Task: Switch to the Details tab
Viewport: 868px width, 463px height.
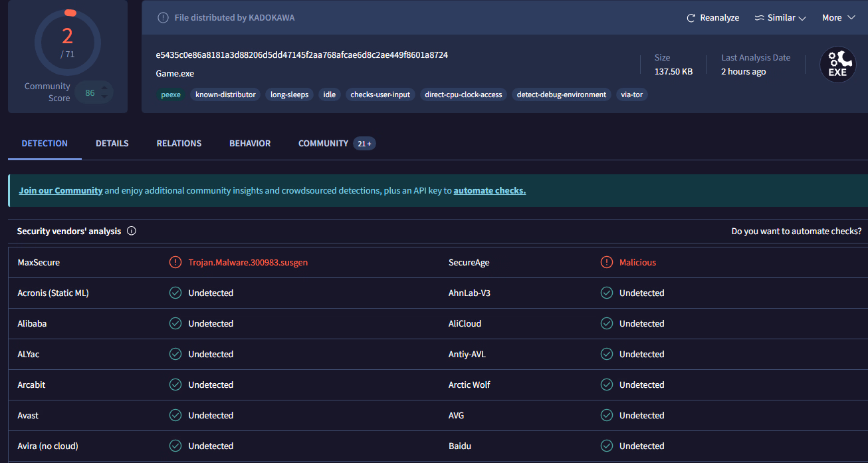Action: (x=112, y=144)
